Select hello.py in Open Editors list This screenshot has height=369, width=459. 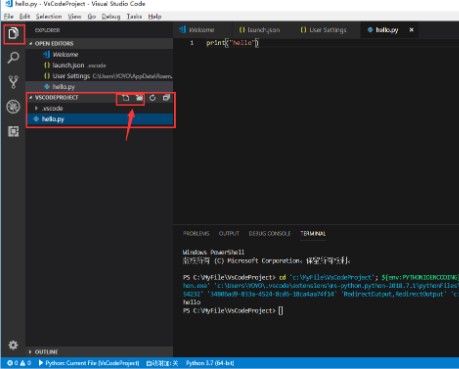(99, 87)
